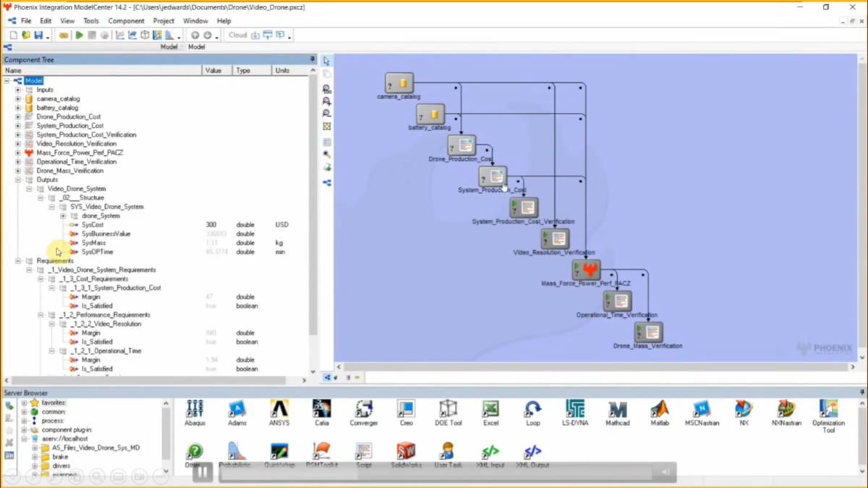Click the LS-DYNA component icon

pyautogui.click(x=575, y=414)
